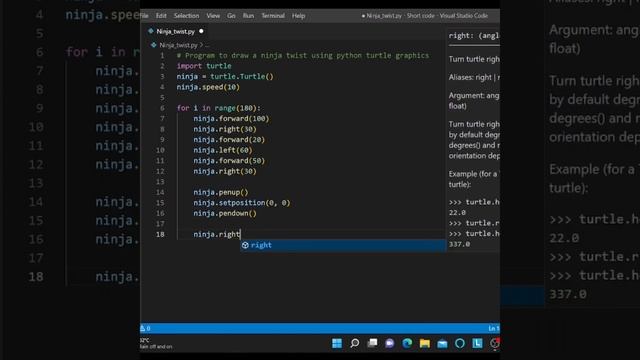Image resolution: width=640 pixels, height=360 pixels.
Task: Click the 'ninja.forward(50)' line
Action: [229, 161]
